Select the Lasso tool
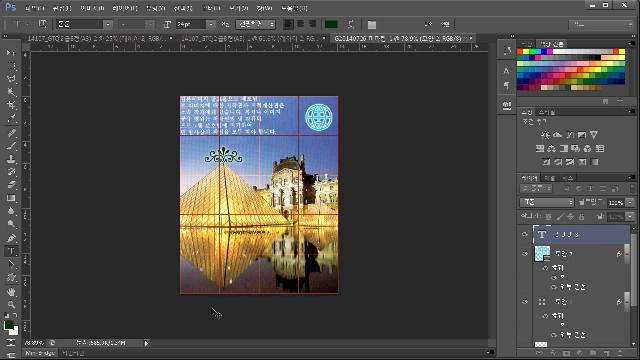This screenshot has width=640, height=360. (11, 79)
